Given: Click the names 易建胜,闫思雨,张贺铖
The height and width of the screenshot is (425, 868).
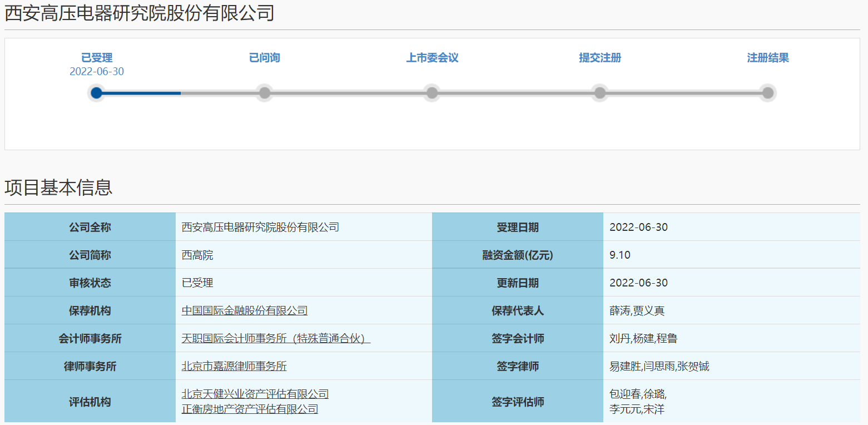Looking at the screenshot, I should coord(659,366).
